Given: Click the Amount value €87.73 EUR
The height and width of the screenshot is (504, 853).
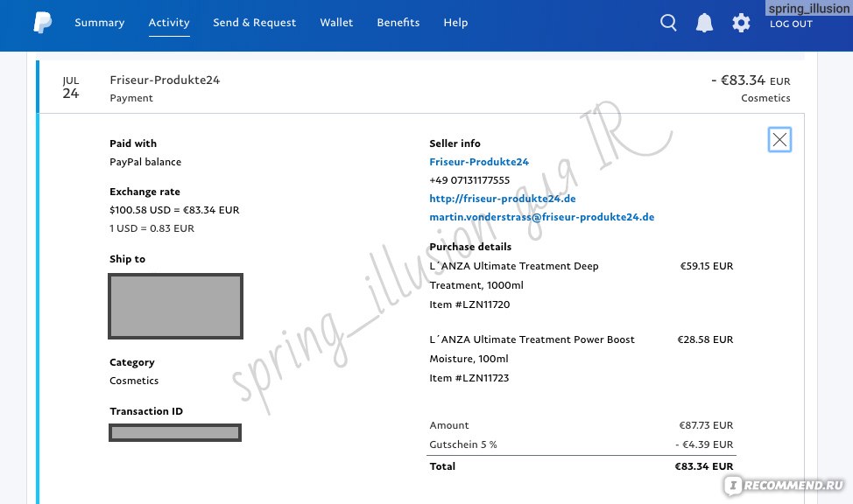Looking at the screenshot, I should click(706, 426).
